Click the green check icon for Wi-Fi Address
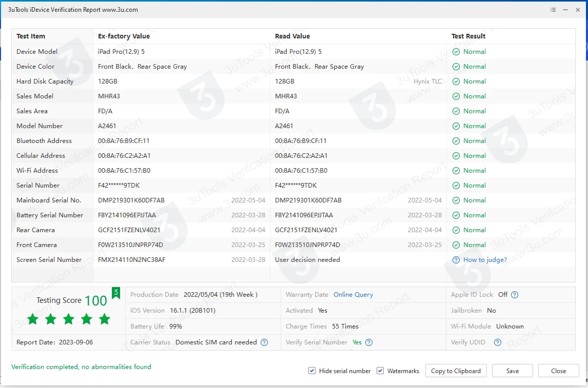The height and width of the screenshot is (388, 588). (x=456, y=171)
